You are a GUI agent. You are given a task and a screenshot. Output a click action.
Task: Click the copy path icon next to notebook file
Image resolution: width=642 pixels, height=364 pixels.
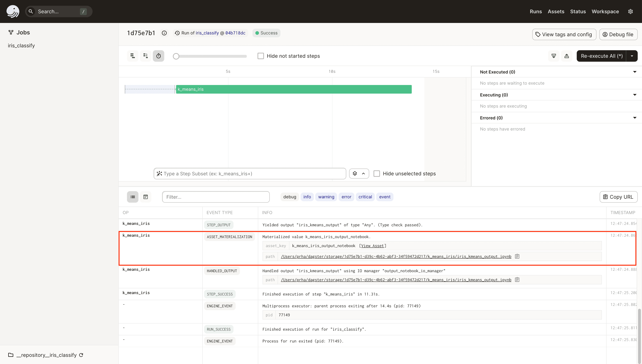coord(517,256)
